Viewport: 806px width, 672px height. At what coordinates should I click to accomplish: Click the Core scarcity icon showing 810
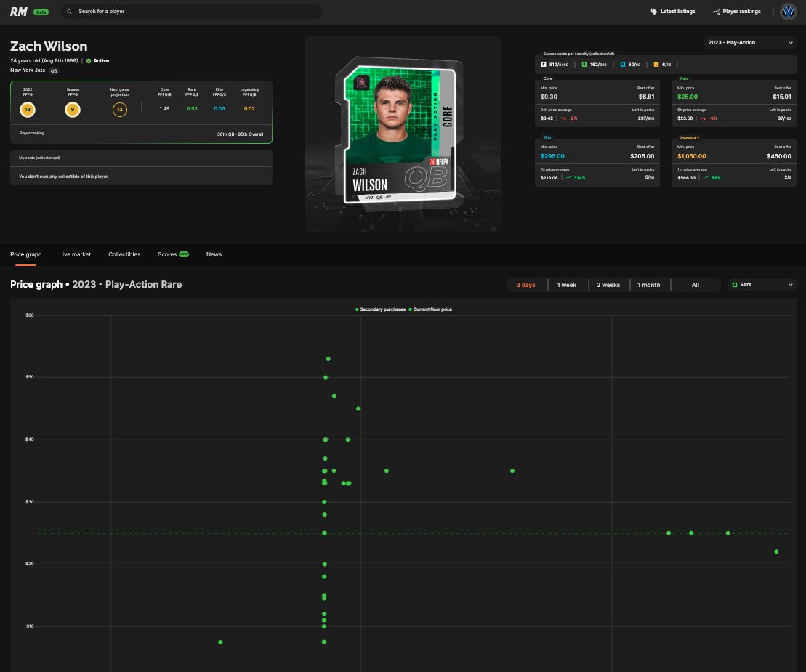pos(544,65)
